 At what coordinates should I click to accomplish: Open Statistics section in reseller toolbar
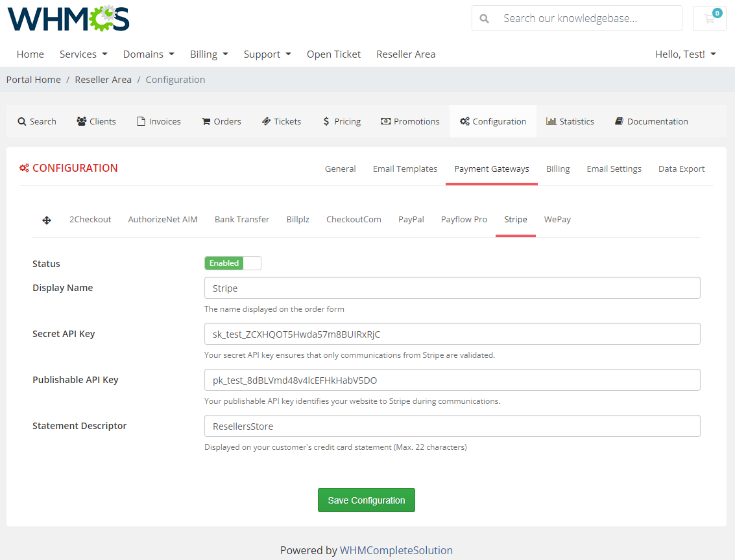click(x=570, y=121)
